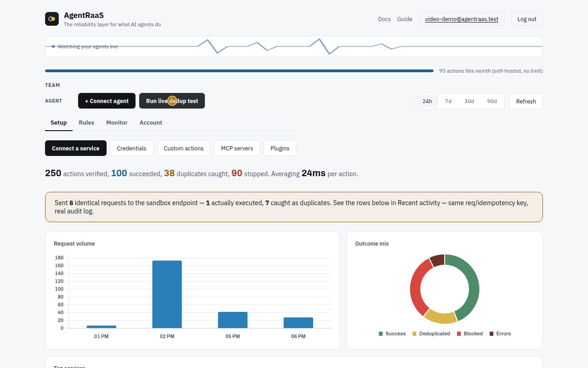Open the Guide link

405,19
